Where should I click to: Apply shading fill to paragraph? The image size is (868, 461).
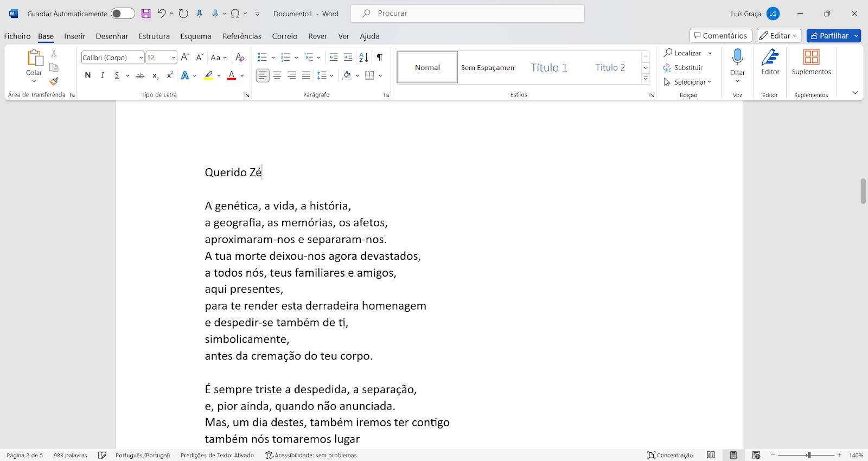click(x=347, y=75)
